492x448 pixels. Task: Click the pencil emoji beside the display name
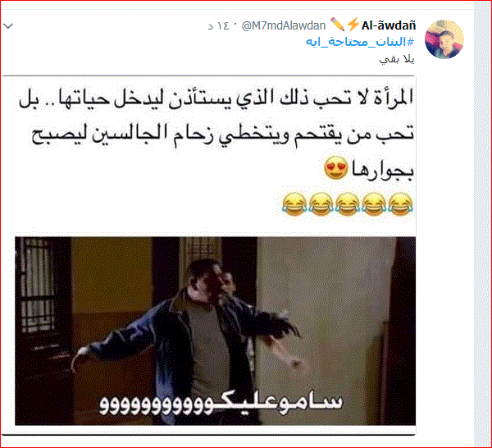[337, 25]
